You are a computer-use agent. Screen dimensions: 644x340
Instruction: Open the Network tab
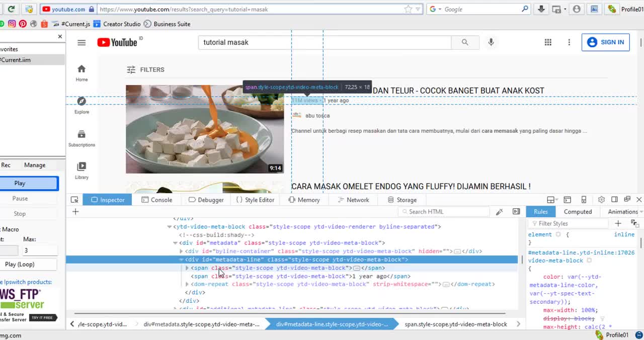353,200
